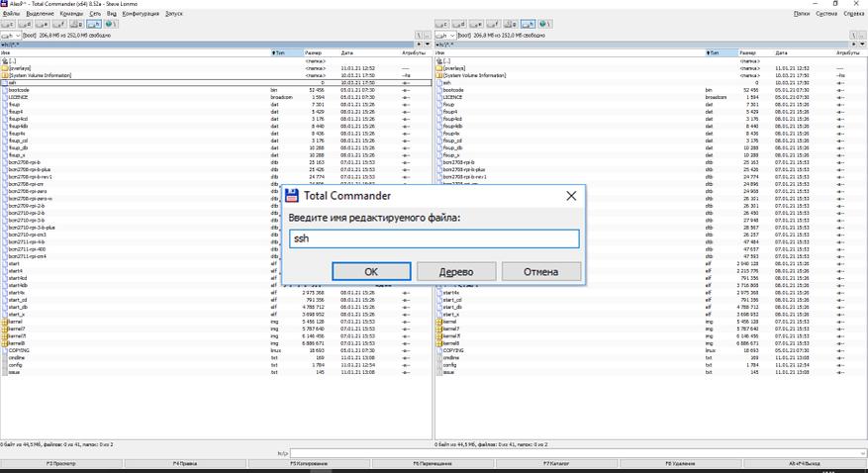Select the cmdline file in left panel
Viewport: 868px width, 473px height.
pyautogui.click(x=216, y=358)
